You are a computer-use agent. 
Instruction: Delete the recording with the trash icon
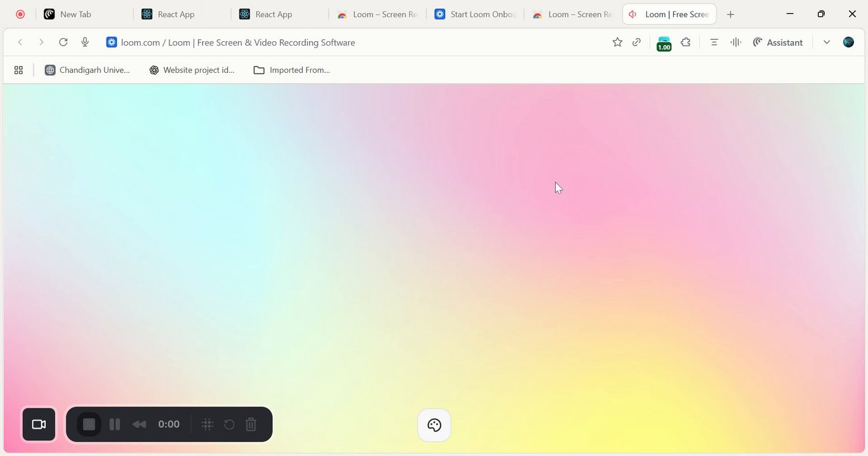pos(251,424)
